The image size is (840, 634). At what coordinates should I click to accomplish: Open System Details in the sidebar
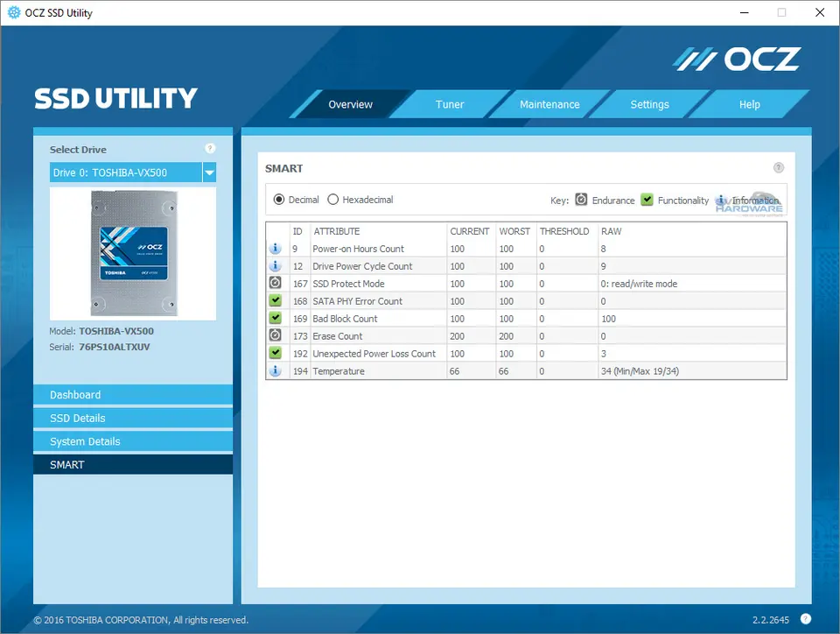point(133,441)
